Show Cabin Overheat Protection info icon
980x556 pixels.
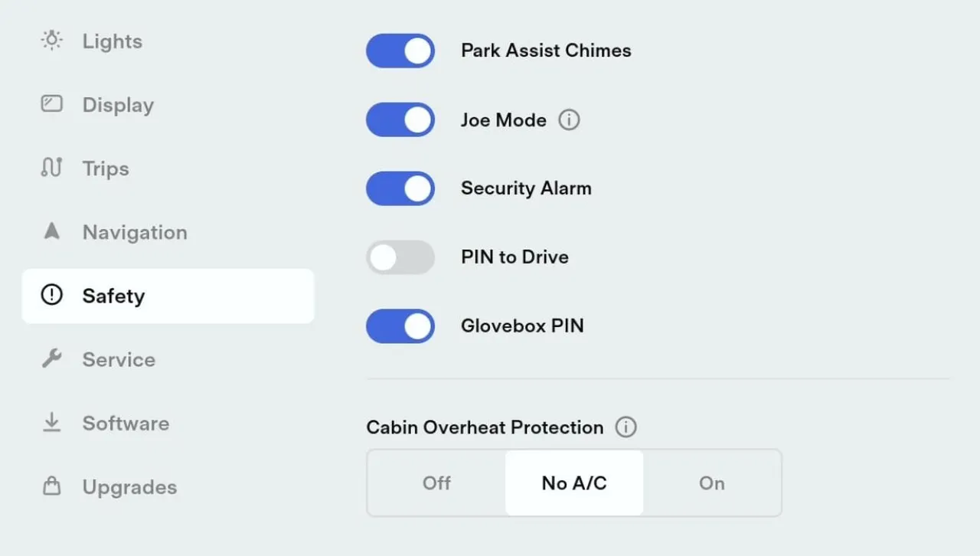(626, 427)
